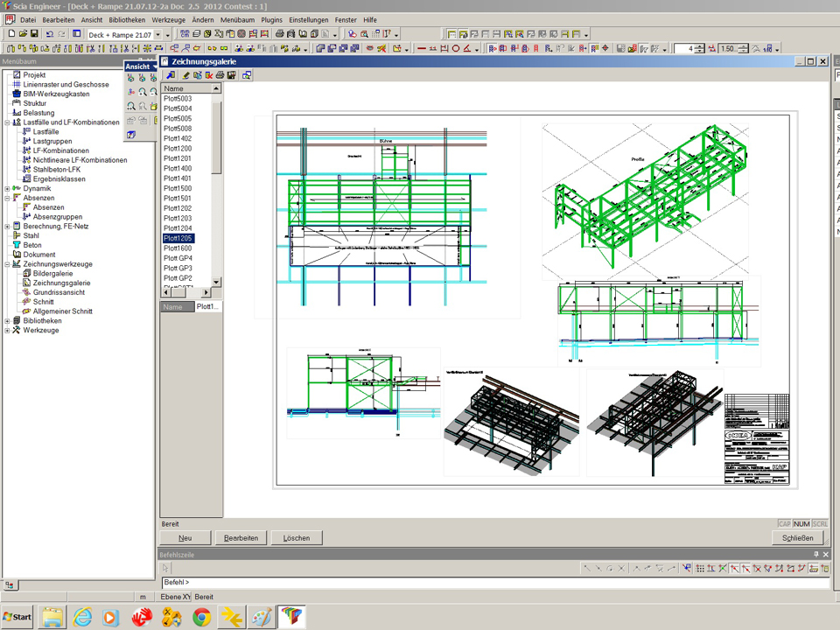Click the blue arrow icon in gallery toolbar
The width and height of the screenshot is (840, 630).
pos(171,75)
